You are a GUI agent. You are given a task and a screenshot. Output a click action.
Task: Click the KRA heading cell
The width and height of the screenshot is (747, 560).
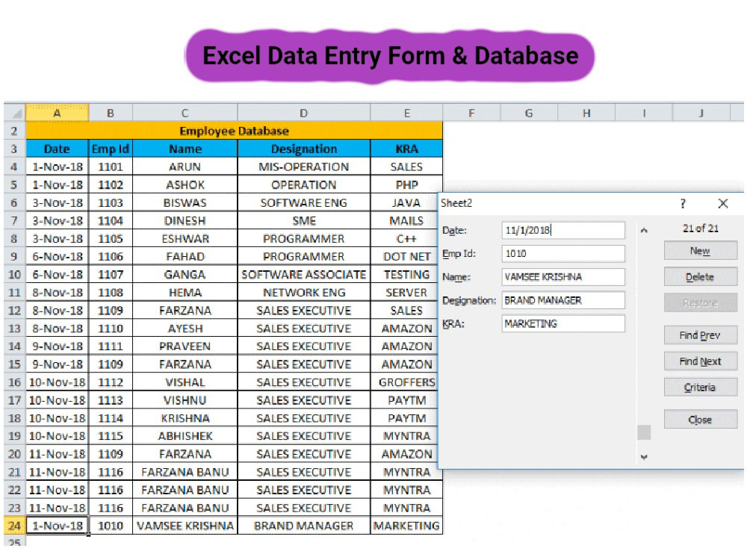pos(406,149)
